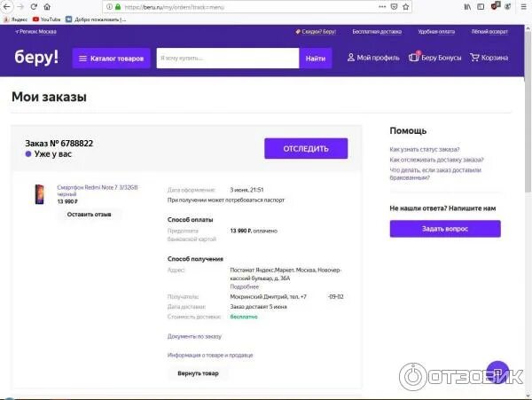Open Беру Бонусы
532x400 pixels.
pos(435,58)
